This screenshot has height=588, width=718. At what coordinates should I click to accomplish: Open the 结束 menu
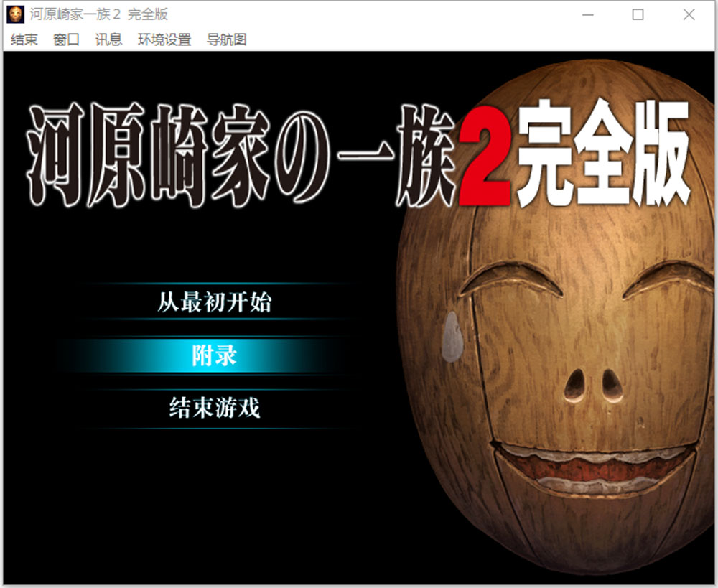24,39
